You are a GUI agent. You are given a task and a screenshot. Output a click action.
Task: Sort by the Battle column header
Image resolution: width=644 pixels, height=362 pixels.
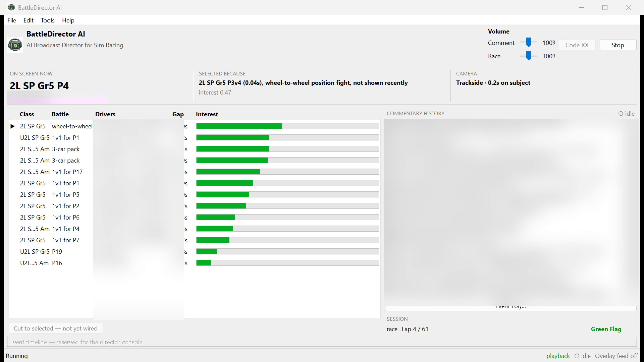[60, 114]
